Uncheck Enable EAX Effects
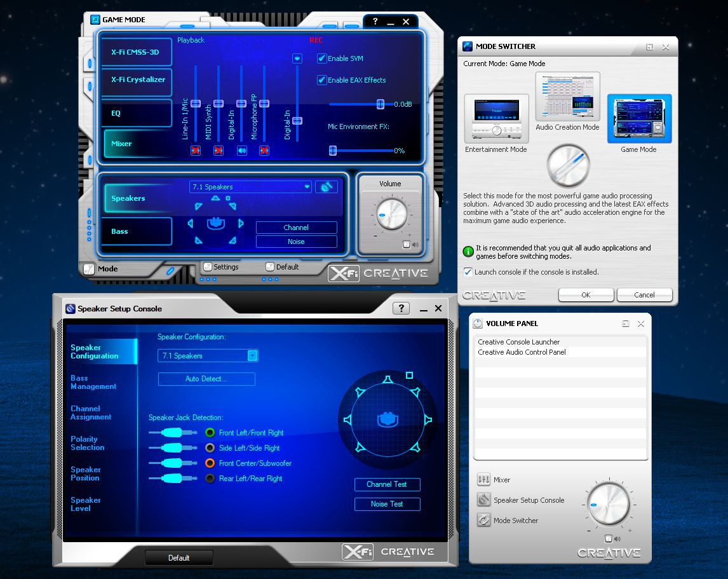The height and width of the screenshot is (579, 728). coord(321,80)
